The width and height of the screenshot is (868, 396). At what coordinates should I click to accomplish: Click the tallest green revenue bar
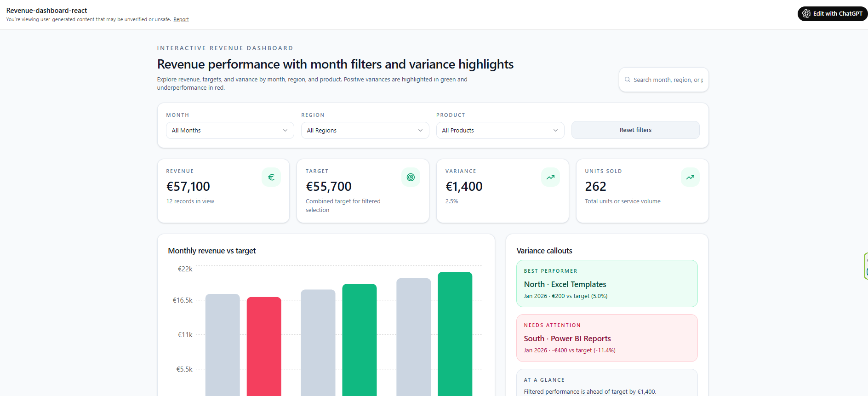[x=455, y=334]
